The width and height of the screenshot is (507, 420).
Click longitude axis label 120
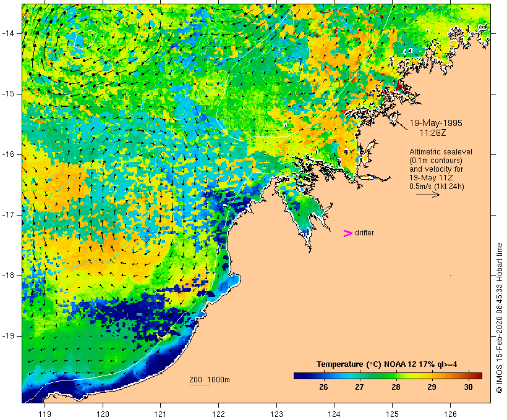[103, 414]
